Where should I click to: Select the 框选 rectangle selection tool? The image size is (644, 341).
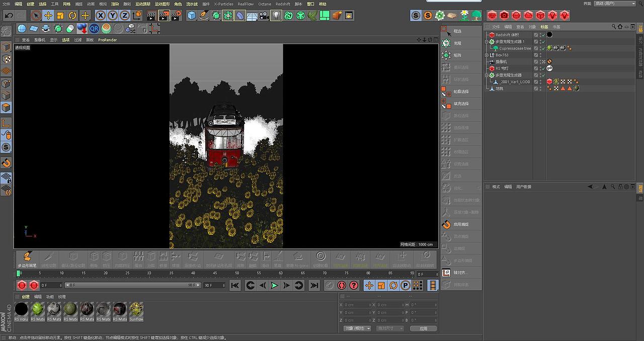(461, 31)
